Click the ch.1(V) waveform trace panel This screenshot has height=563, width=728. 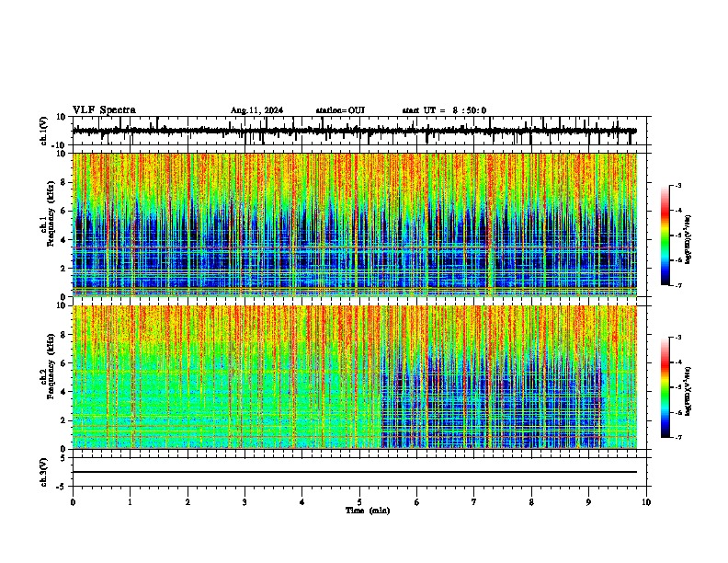click(361, 131)
